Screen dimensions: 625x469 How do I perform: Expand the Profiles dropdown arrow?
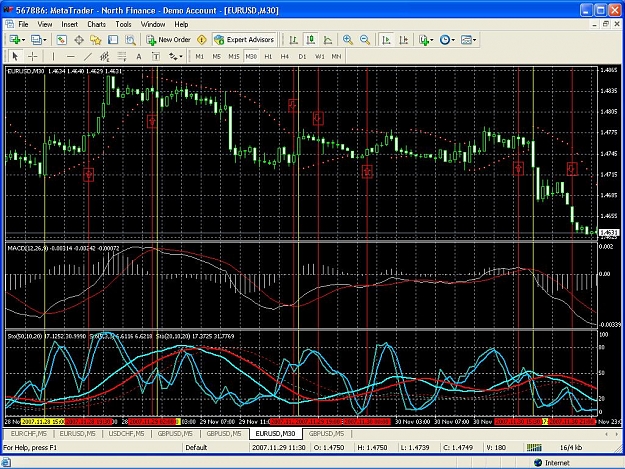click(x=45, y=40)
